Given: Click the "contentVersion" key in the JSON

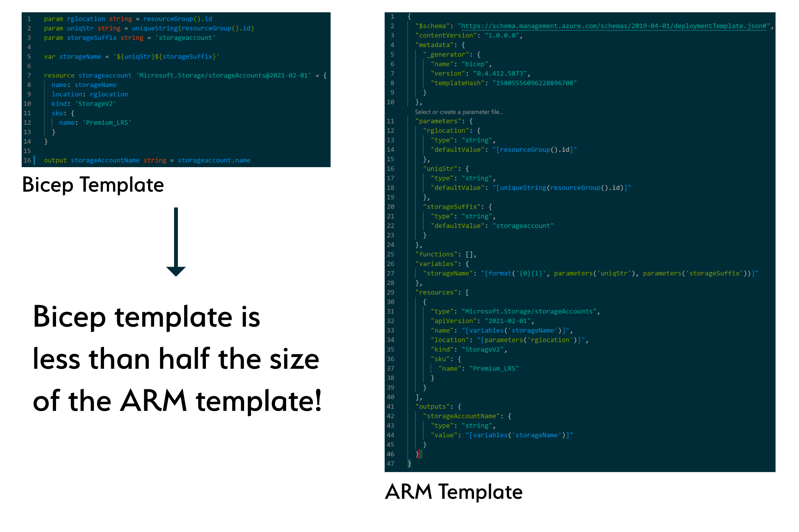Looking at the screenshot, I should tap(446, 36).
